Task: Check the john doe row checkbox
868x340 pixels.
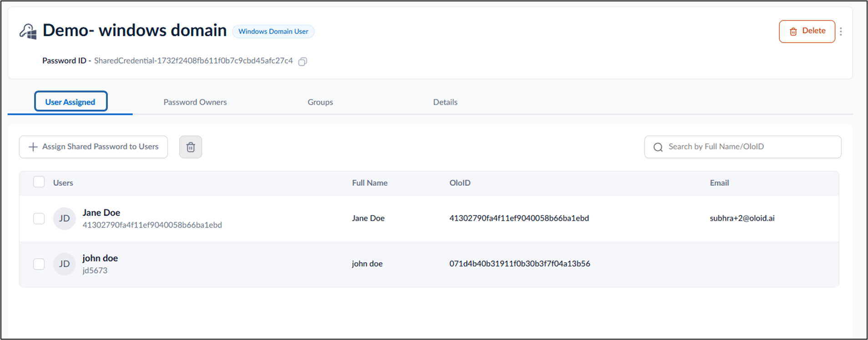Action: [39, 264]
